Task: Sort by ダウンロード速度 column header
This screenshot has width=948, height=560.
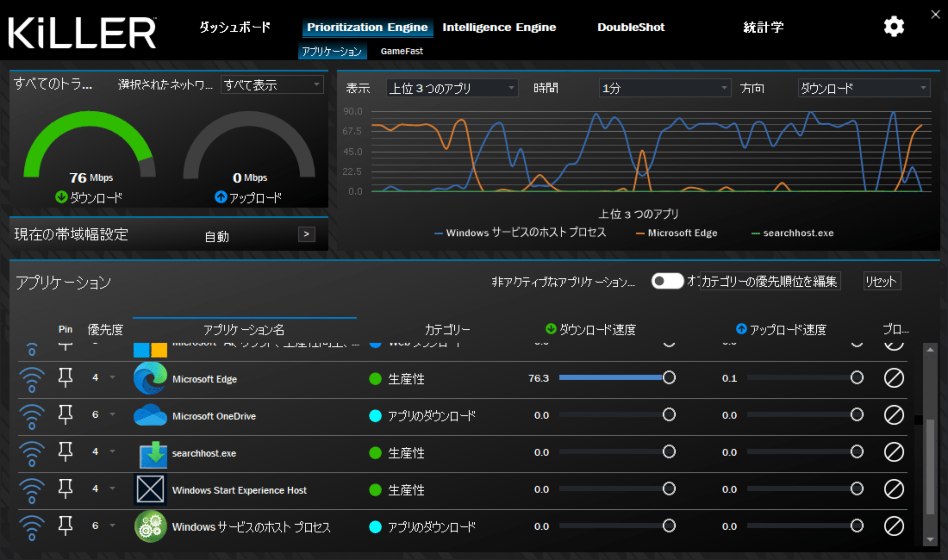Action: [591, 330]
